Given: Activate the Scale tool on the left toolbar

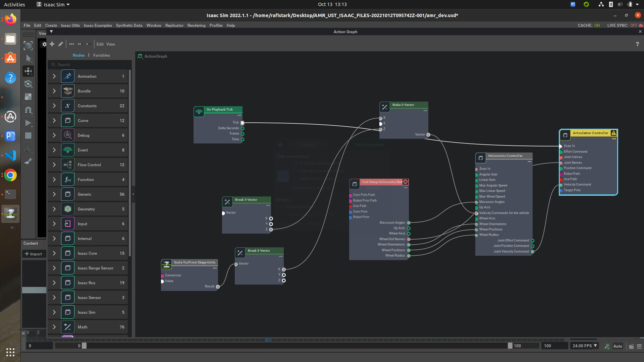Looking at the screenshot, I should coord(28,97).
